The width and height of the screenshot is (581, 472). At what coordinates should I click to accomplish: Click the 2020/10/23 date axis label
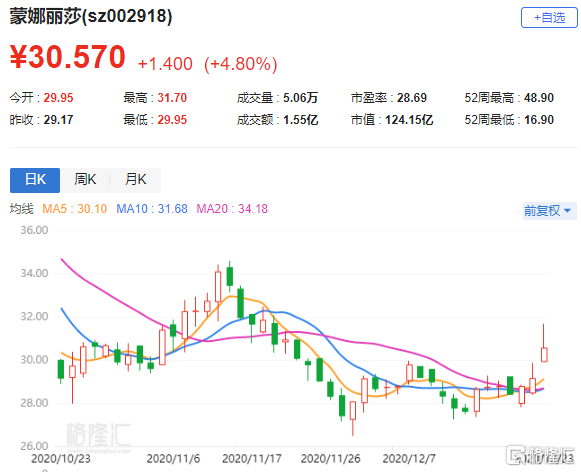click(x=61, y=459)
